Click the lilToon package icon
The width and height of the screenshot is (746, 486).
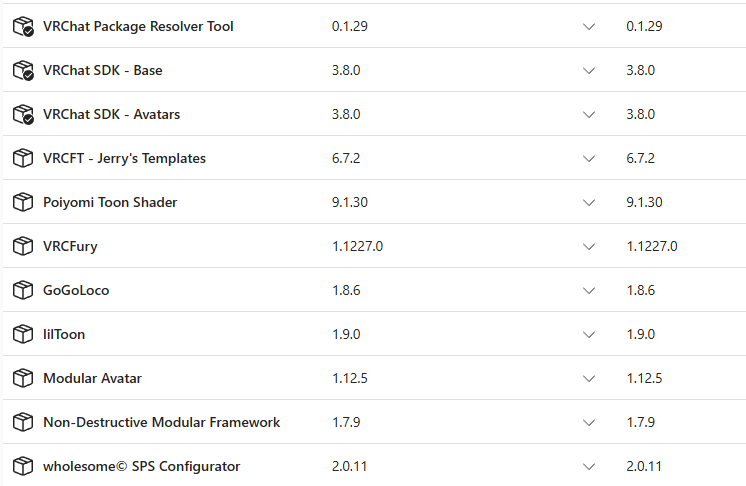23,334
